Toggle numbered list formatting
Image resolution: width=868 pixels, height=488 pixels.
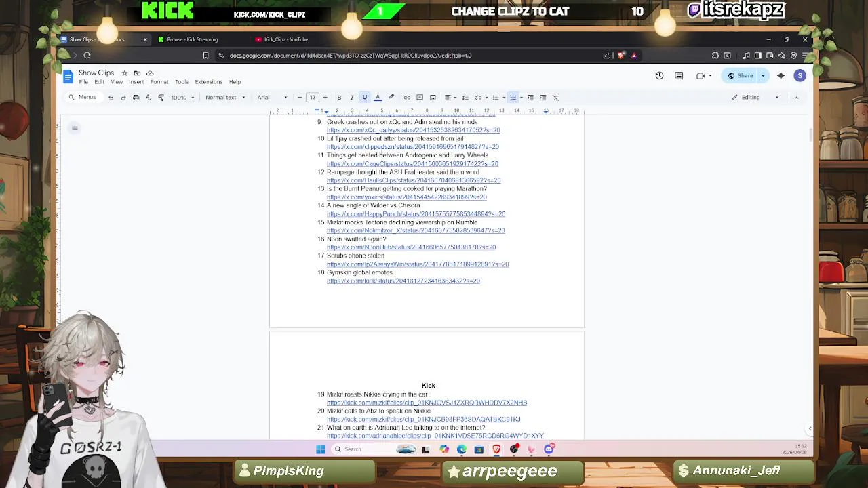513,98
